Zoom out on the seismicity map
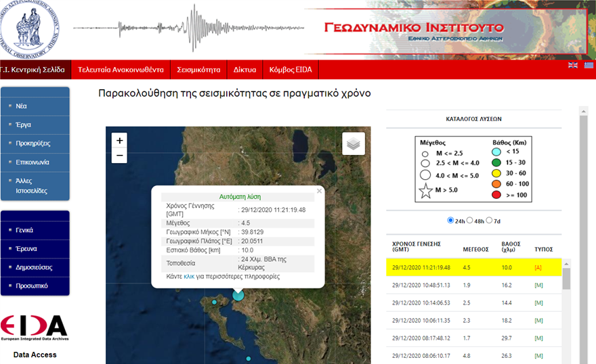This screenshot has width=596, height=364. 119,156
